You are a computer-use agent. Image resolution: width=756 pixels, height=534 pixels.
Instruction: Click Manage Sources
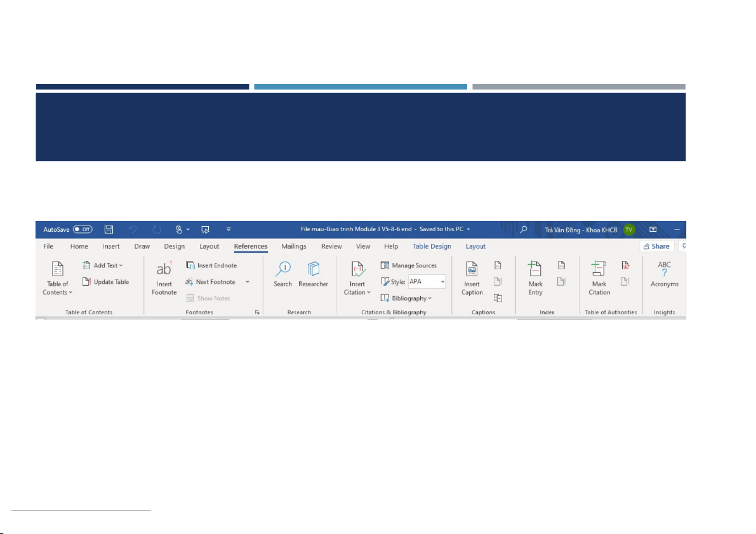click(x=408, y=265)
